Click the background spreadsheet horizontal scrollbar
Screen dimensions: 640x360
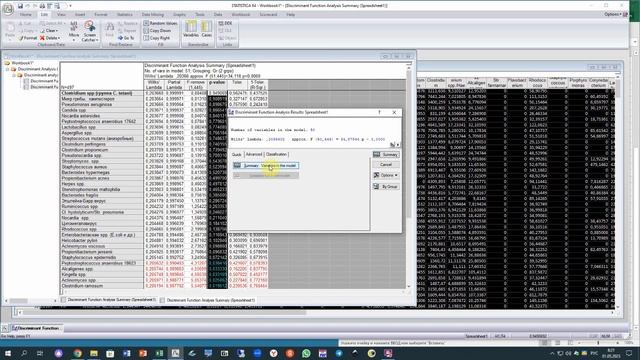[314, 313]
